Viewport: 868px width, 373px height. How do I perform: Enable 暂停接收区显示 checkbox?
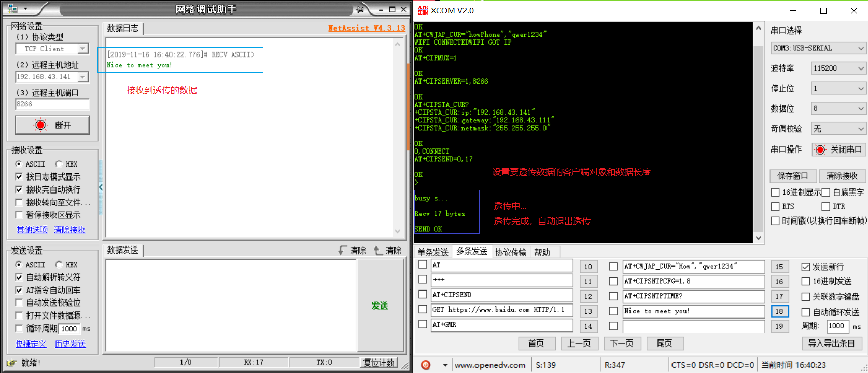click(x=19, y=215)
